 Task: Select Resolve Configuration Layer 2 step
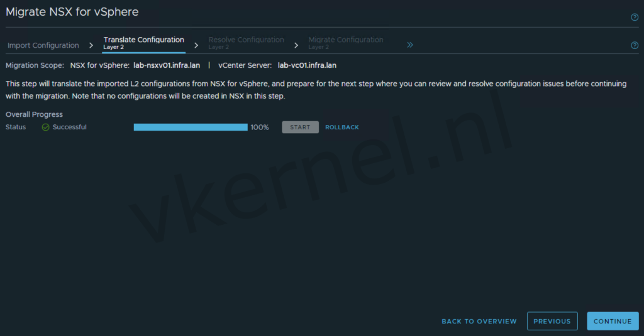click(246, 43)
